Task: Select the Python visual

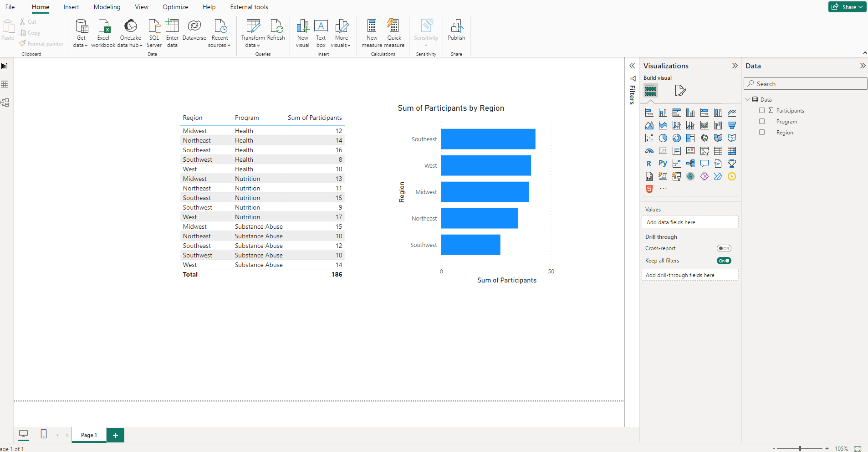Action: point(663,164)
